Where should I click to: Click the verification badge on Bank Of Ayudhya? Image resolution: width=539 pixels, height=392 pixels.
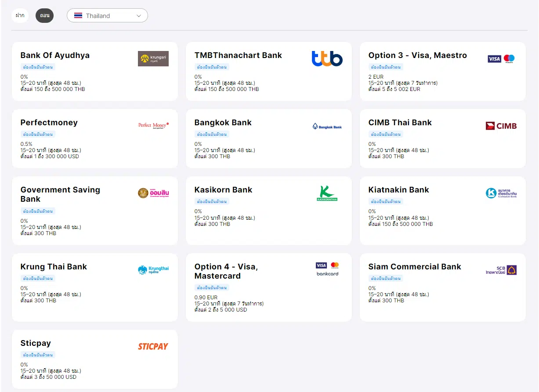pos(38,67)
